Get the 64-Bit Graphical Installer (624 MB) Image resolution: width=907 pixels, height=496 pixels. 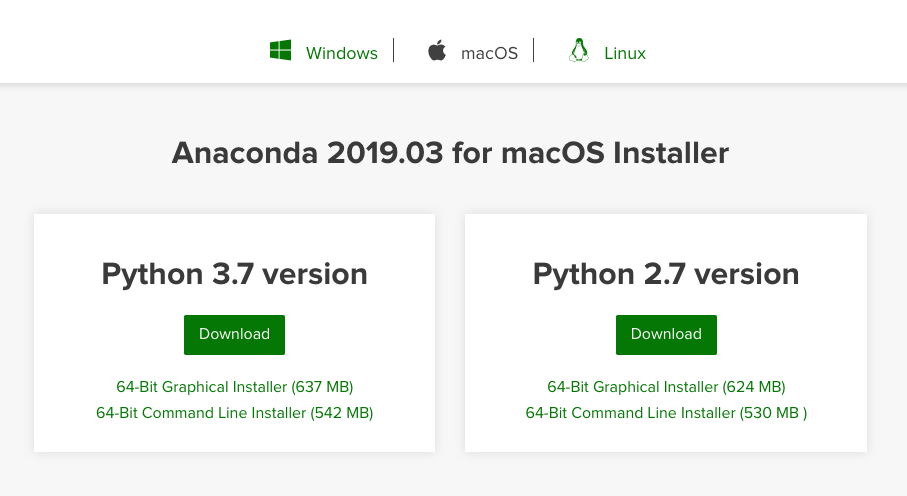pos(666,387)
